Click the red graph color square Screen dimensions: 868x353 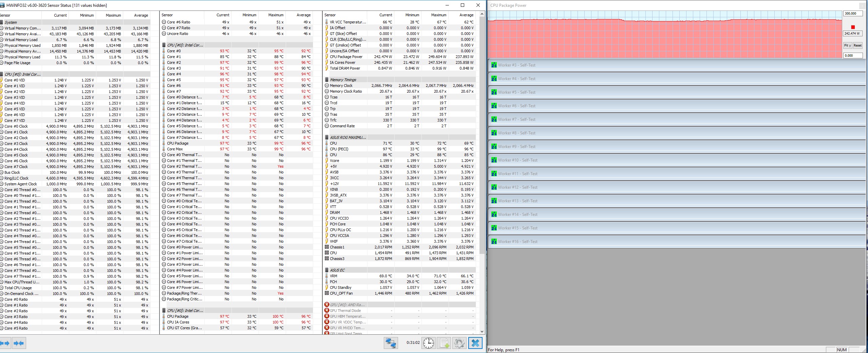click(853, 27)
